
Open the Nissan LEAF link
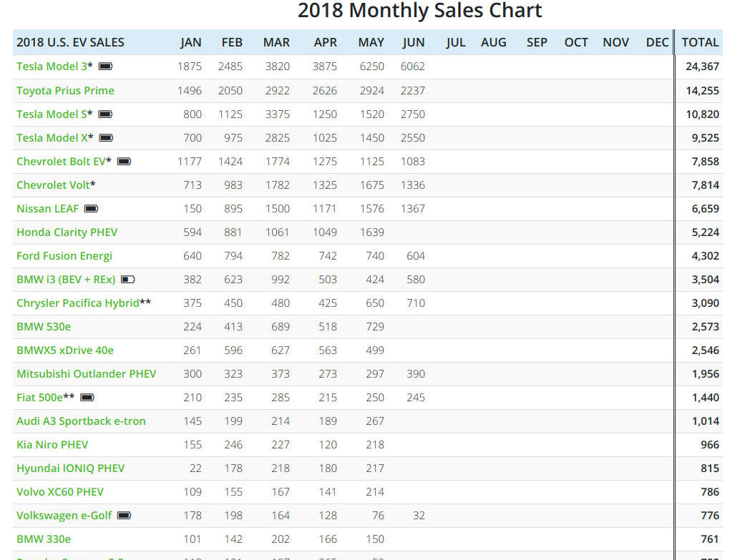point(47,208)
